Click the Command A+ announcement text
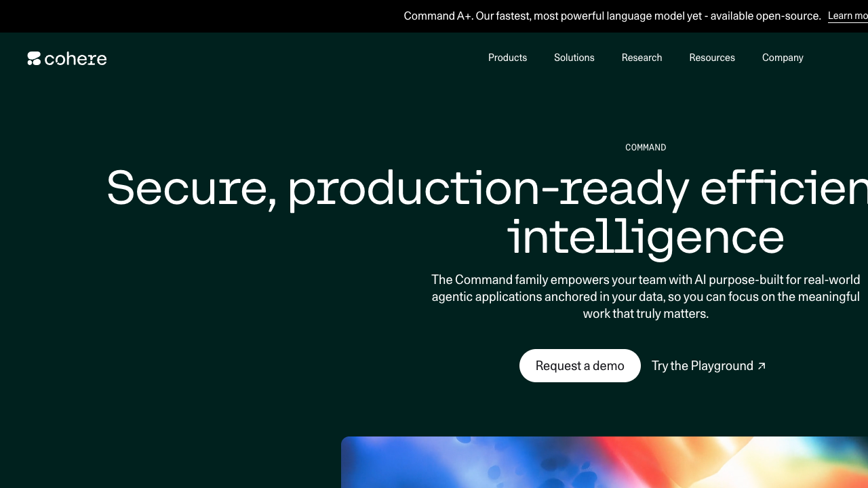 612,16
